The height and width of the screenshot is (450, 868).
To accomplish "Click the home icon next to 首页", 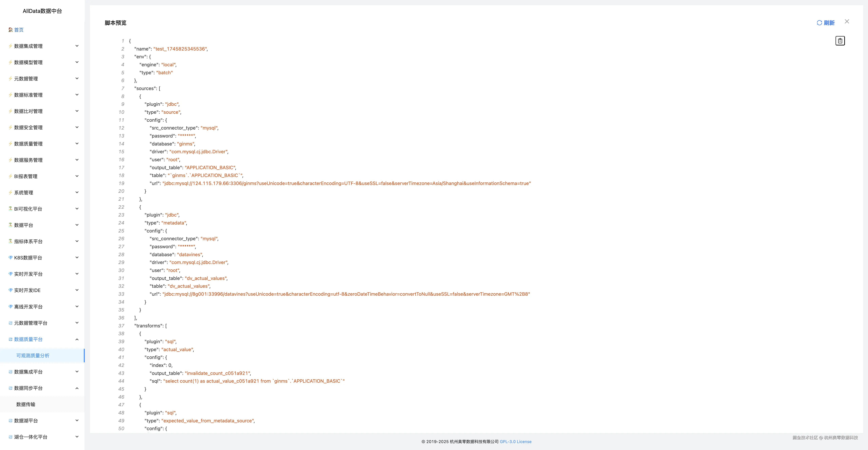I will click(x=11, y=30).
